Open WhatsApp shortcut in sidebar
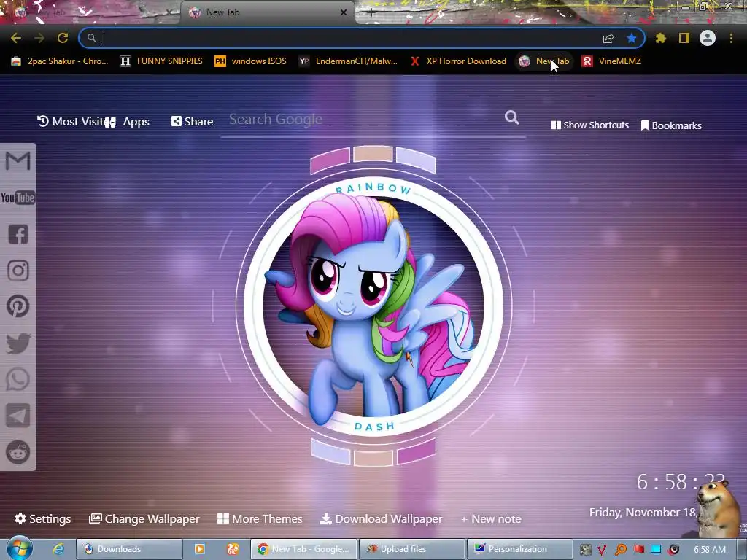 click(18, 379)
